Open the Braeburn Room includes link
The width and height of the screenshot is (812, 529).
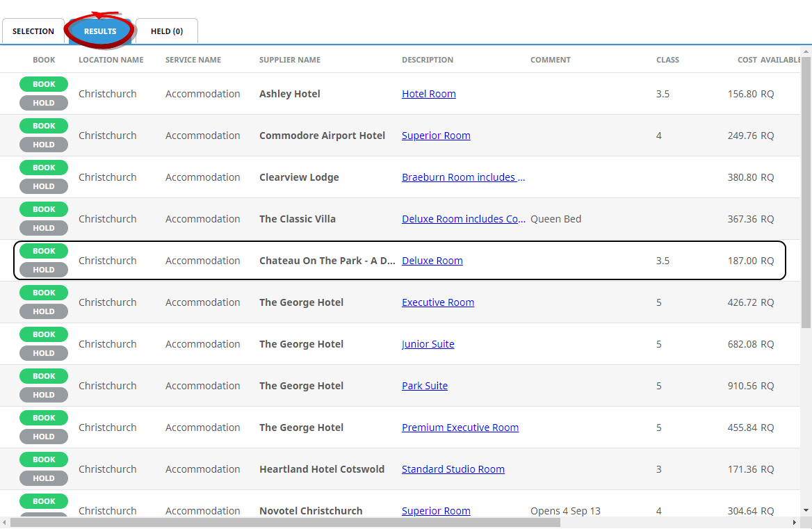[x=464, y=177]
